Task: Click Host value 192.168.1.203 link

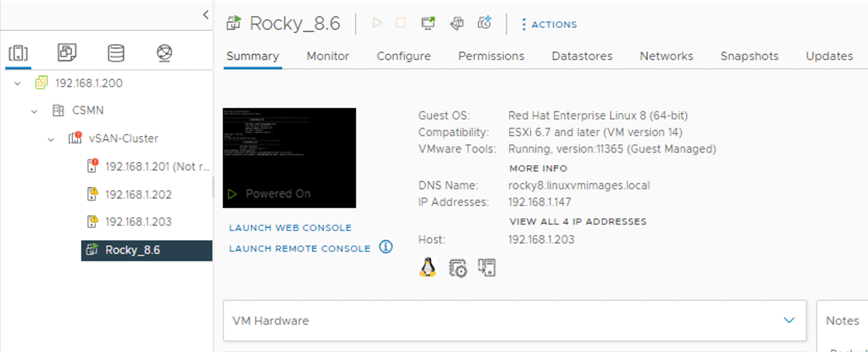Action: pyautogui.click(x=541, y=239)
